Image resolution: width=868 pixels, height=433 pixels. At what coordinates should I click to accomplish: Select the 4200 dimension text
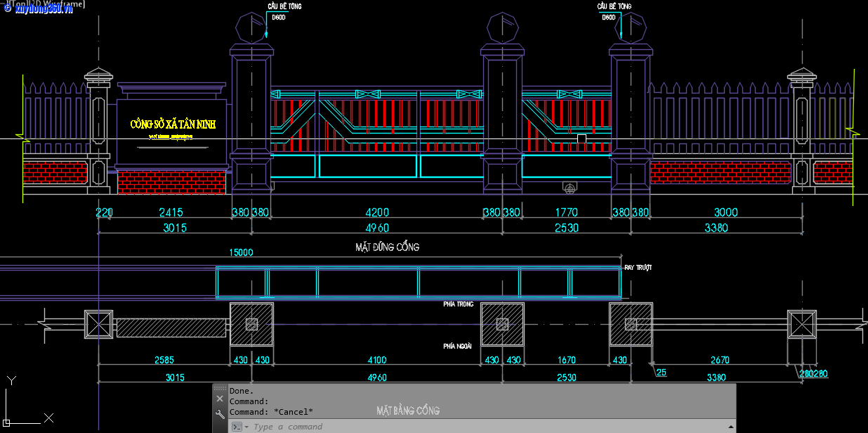(376, 212)
